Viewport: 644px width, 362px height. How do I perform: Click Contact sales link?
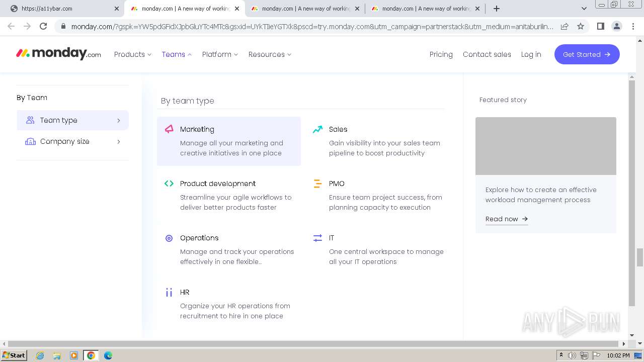point(487,54)
